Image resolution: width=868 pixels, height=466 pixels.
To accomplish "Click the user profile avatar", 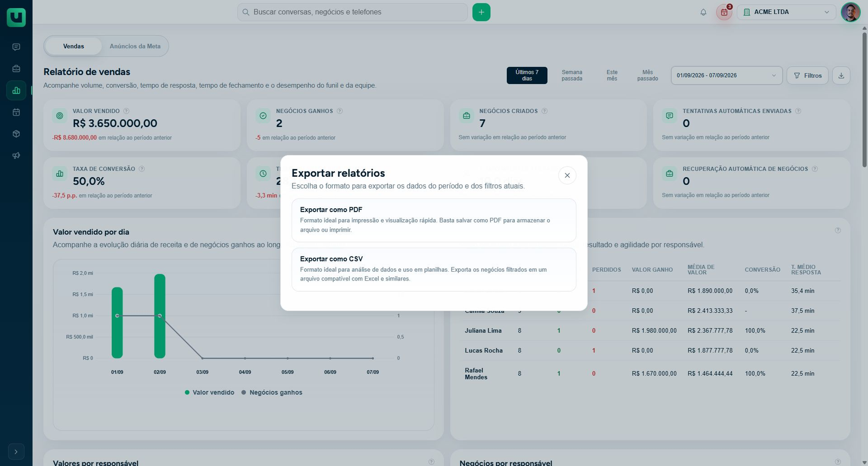I will coord(851,12).
